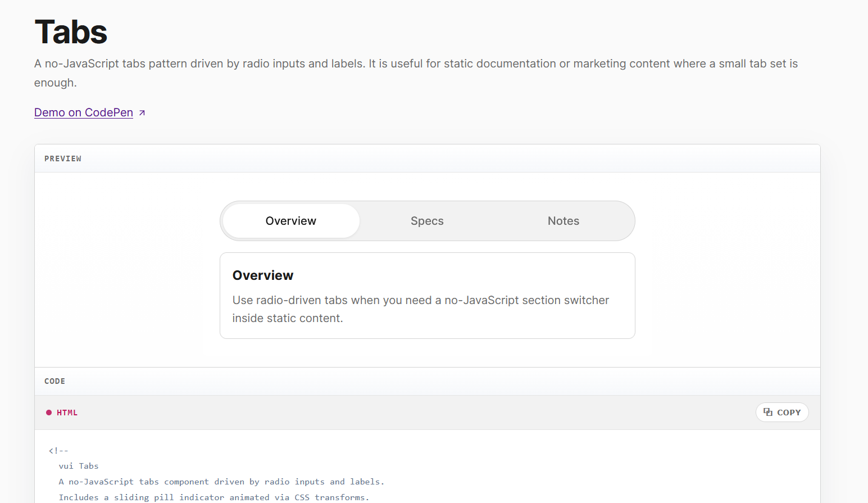This screenshot has height=503, width=868.
Task: Click the PREVIEW panel header label
Action: pos(63,158)
